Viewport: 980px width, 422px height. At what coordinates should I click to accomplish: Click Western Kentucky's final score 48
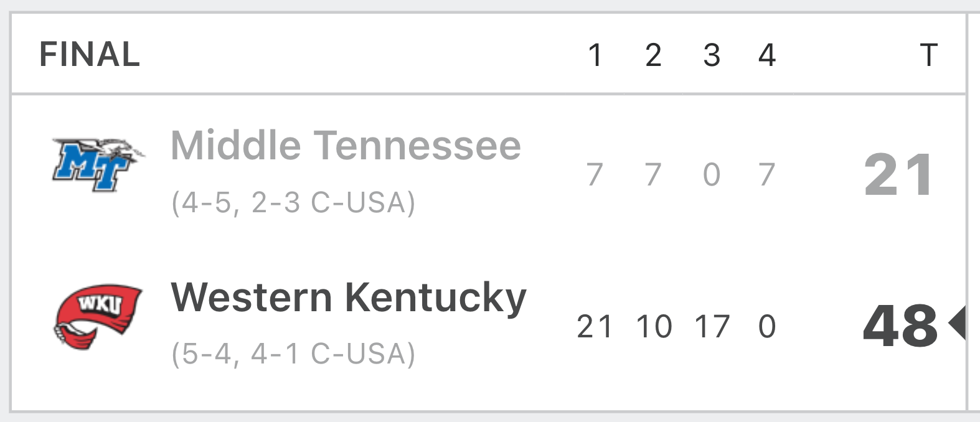click(900, 326)
